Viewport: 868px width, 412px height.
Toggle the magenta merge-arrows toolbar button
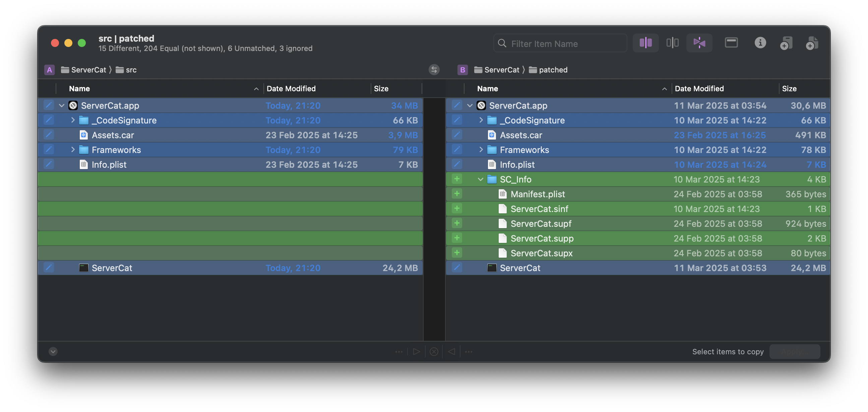tap(699, 43)
